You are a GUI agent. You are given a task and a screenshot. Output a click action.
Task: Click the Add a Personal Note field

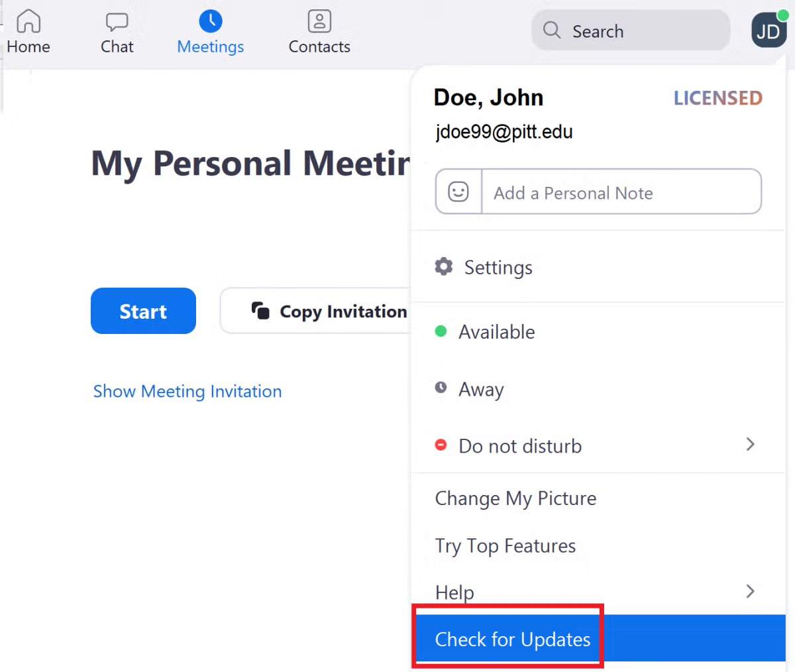(x=621, y=192)
